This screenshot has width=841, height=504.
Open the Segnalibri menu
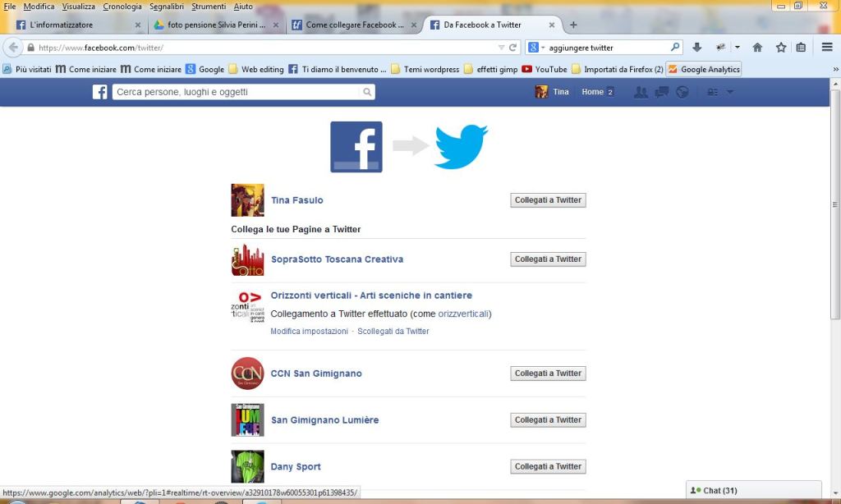(x=166, y=7)
